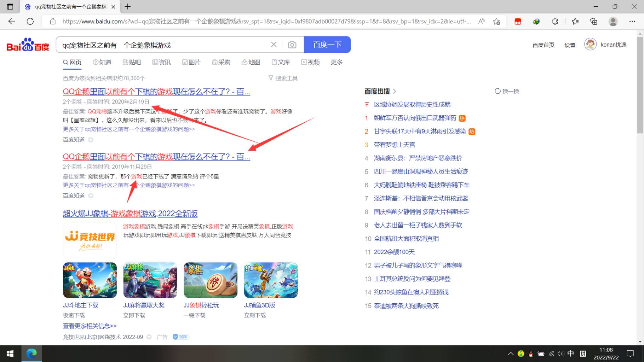Open the 超火爆JJ象棋 ad result link
This screenshot has height=362, width=644.
pyautogui.click(x=130, y=214)
